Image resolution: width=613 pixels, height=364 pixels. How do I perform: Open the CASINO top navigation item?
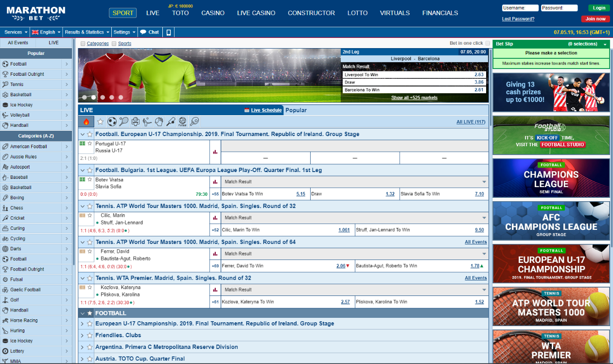click(213, 13)
